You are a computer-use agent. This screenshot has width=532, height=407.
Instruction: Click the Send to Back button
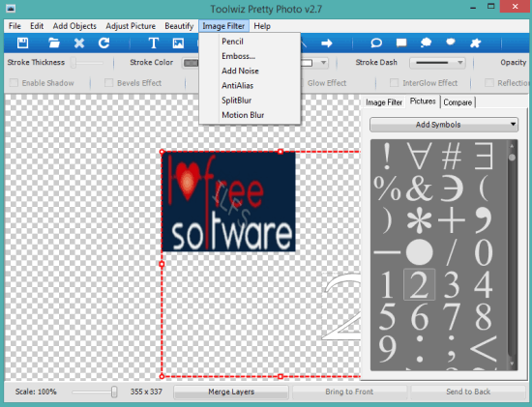click(468, 392)
